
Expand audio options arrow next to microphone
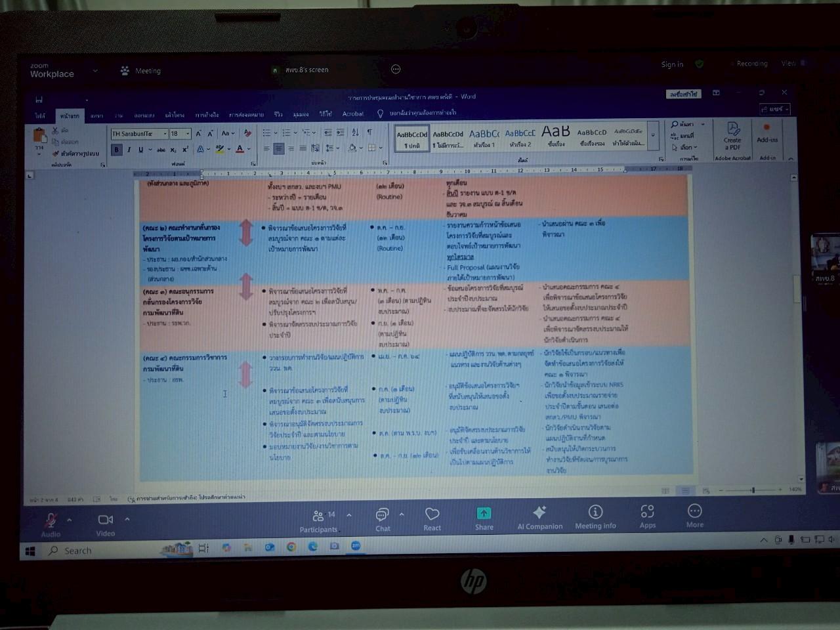[x=70, y=520]
